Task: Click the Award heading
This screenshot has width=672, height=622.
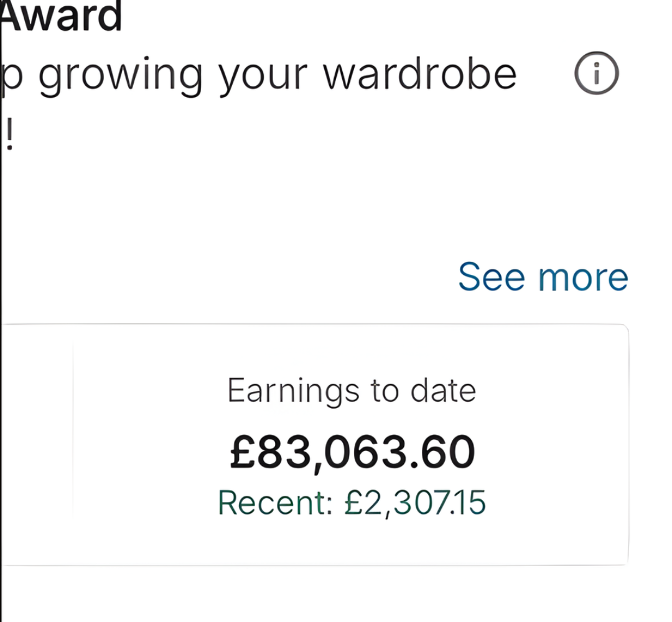Action: click(62, 17)
